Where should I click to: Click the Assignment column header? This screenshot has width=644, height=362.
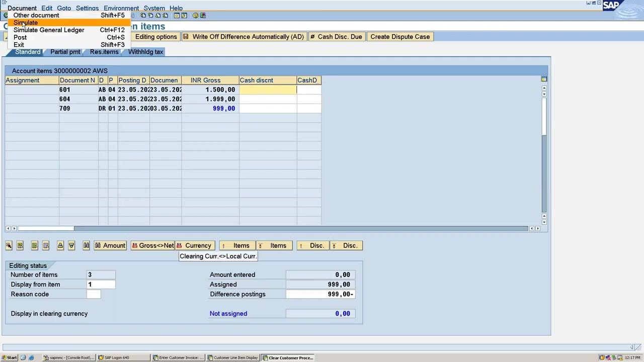point(32,80)
